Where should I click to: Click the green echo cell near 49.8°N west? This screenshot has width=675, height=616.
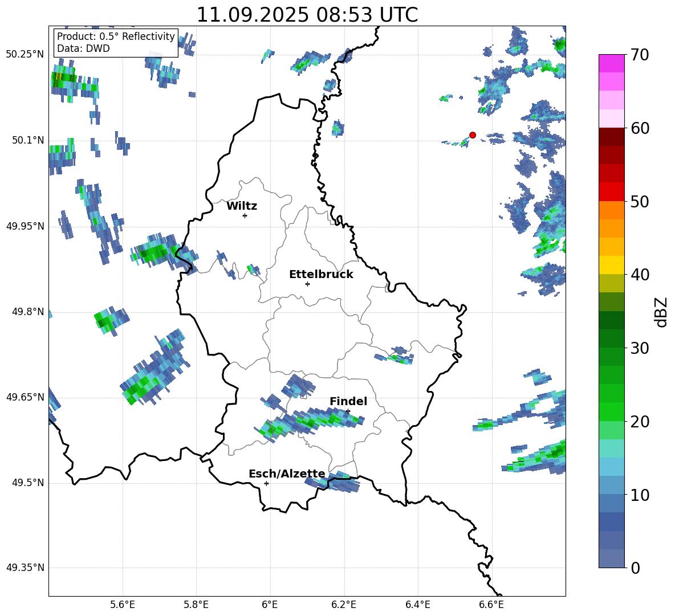pyautogui.click(x=111, y=320)
